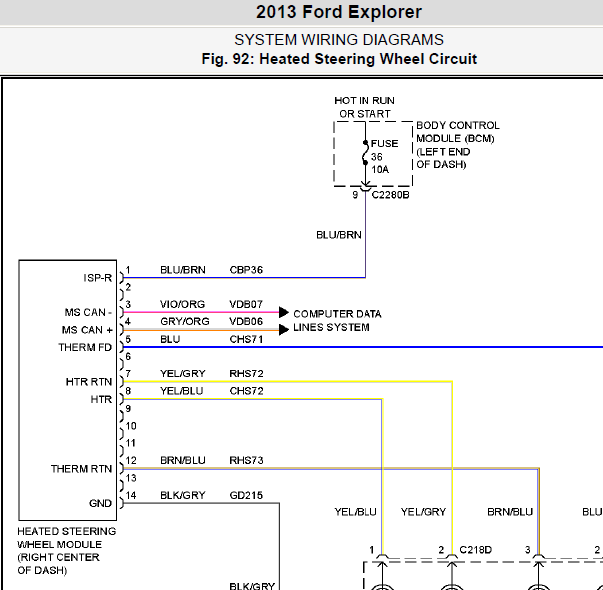
Task: Click BLK/GRY label at the diagram's bottom edge
Action: pyautogui.click(x=252, y=586)
